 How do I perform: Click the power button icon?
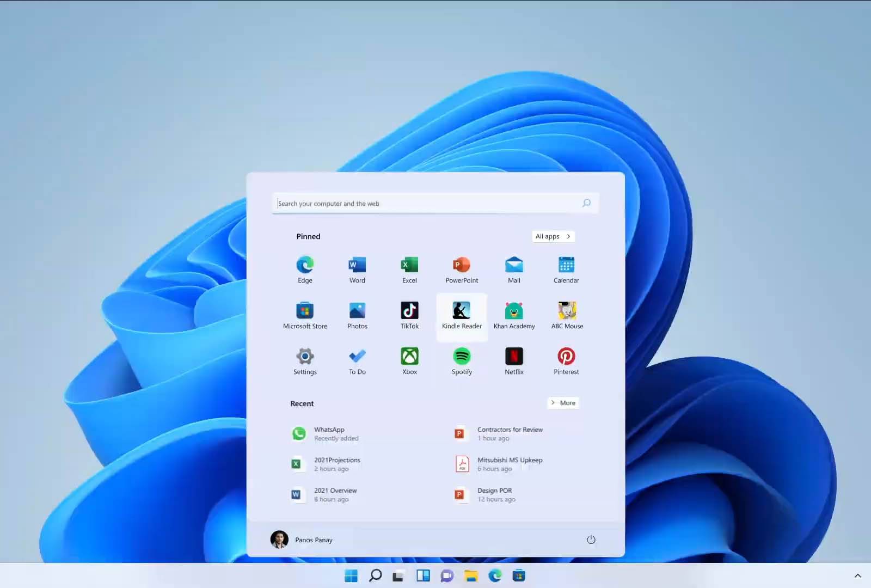pyautogui.click(x=591, y=540)
